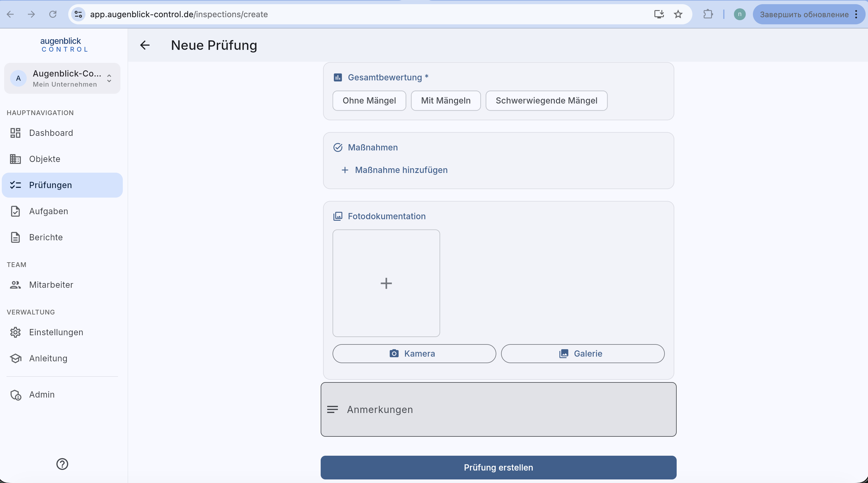Submit with Prüfung erstellen
Screen dimensions: 868x483
coord(498,468)
